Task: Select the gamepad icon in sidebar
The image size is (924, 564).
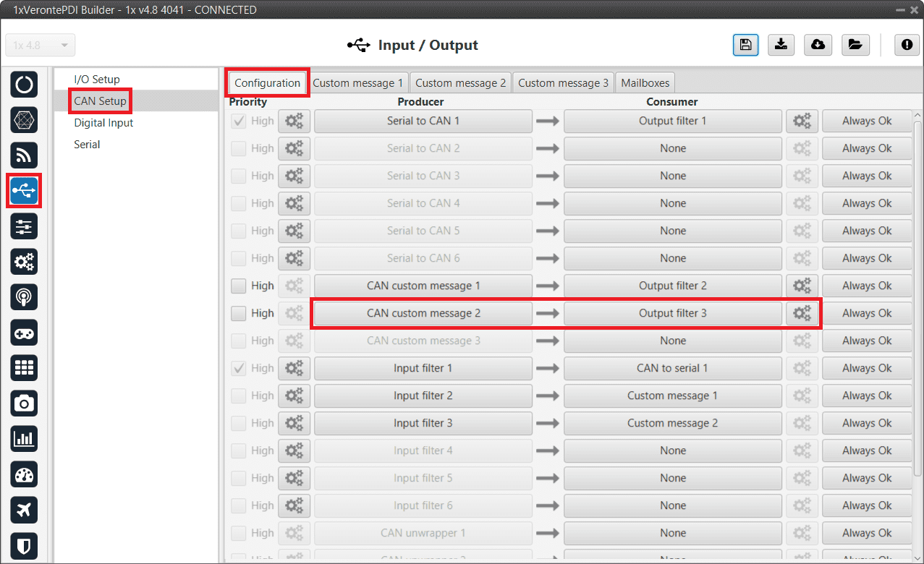Action: (x=24, y=333)
